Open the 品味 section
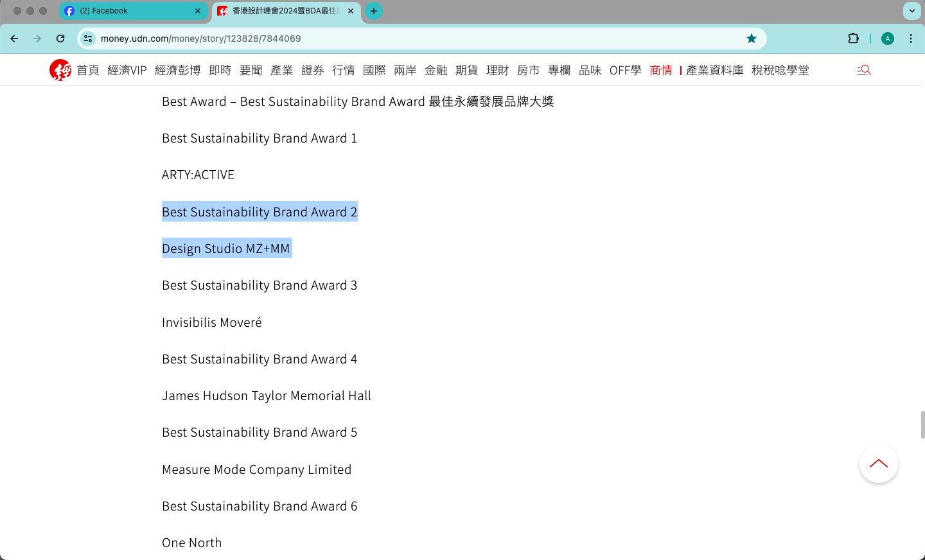This screenshot has width=925, height=560. click(x=590, y=70)
